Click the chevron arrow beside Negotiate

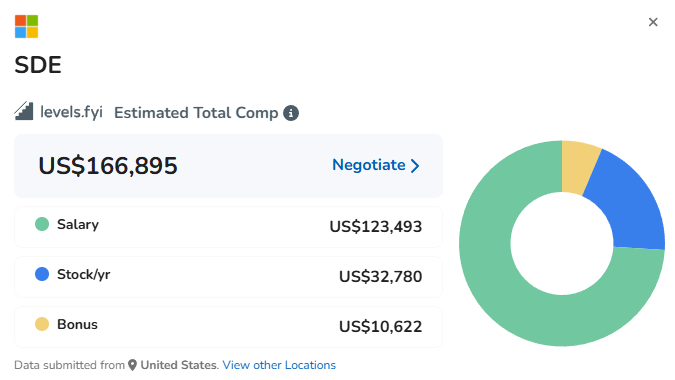[x=415, y=166]
